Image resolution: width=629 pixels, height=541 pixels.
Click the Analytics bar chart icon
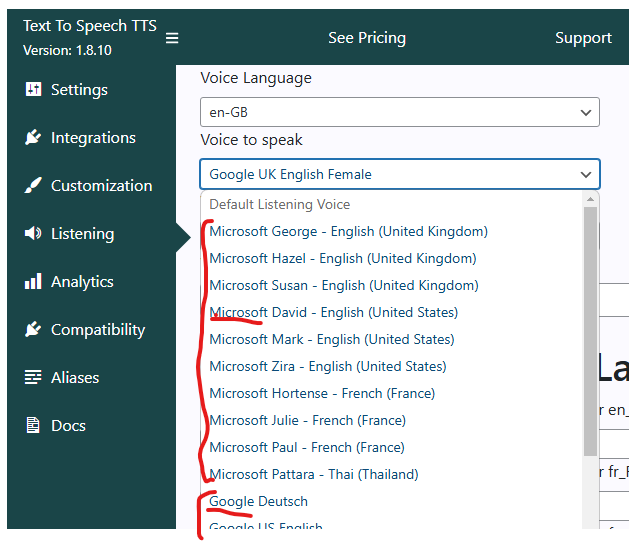33,281
